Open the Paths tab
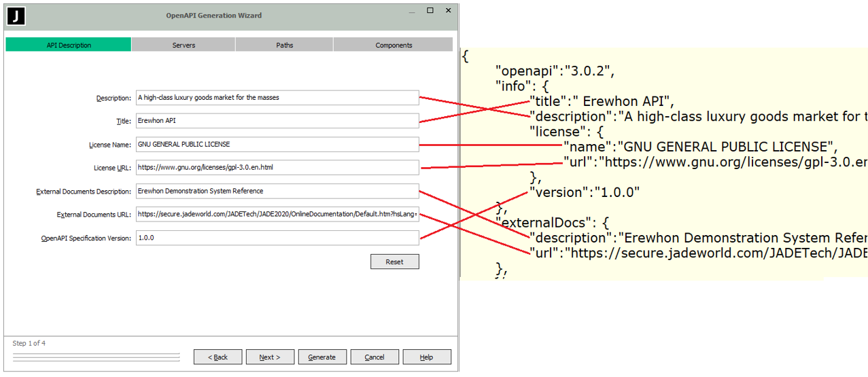 284,45
